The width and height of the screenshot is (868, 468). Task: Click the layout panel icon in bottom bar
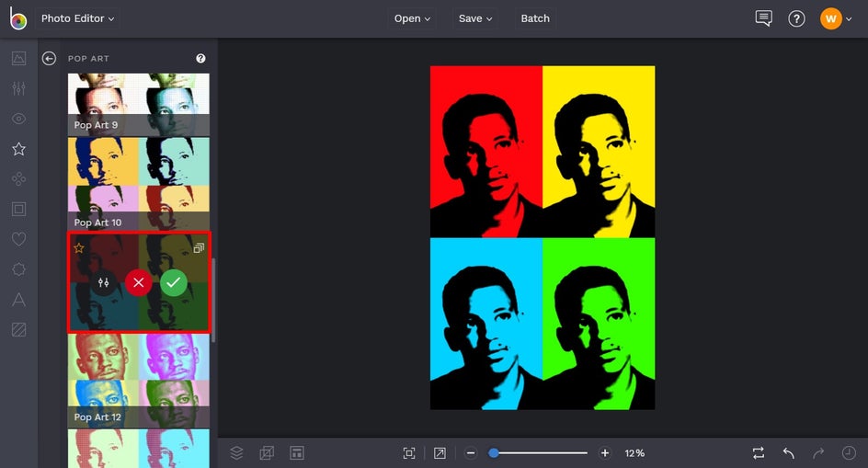click(x=297, y=453)
